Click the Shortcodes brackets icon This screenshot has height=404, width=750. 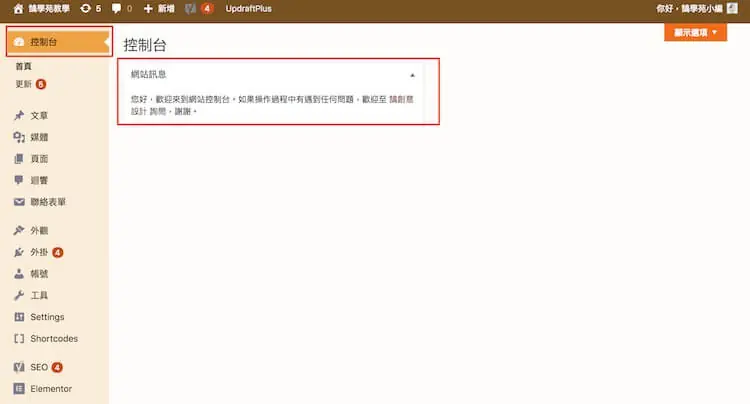tap(19, 338)
